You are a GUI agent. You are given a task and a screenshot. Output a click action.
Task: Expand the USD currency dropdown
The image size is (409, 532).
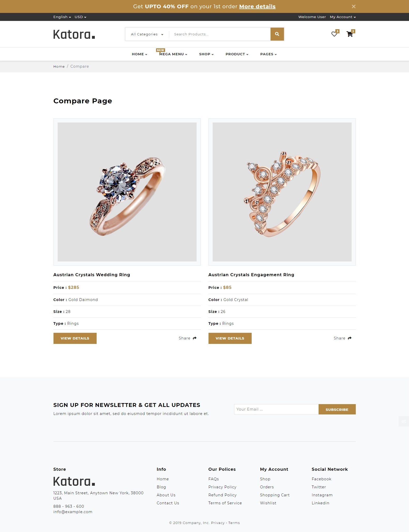[x=80, y=17]
